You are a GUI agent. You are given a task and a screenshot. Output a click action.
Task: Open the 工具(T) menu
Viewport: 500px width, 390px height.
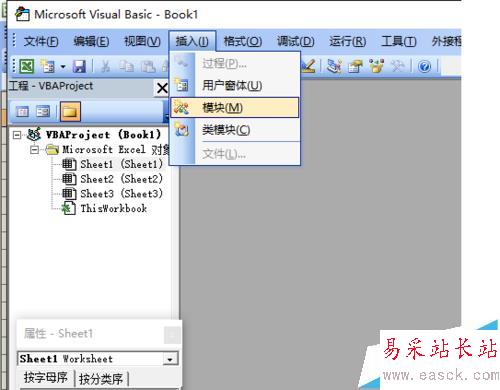pyautogui.click(x=399, y=41)
